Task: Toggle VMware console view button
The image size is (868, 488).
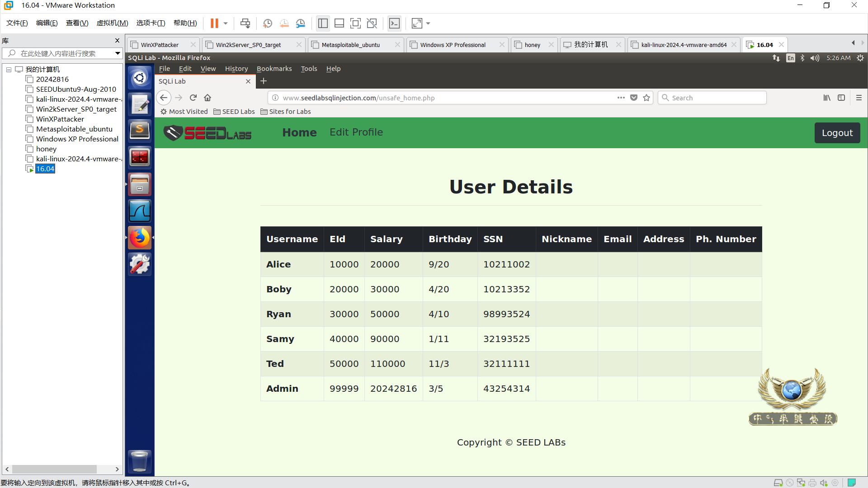Action: tap(394, 23)
